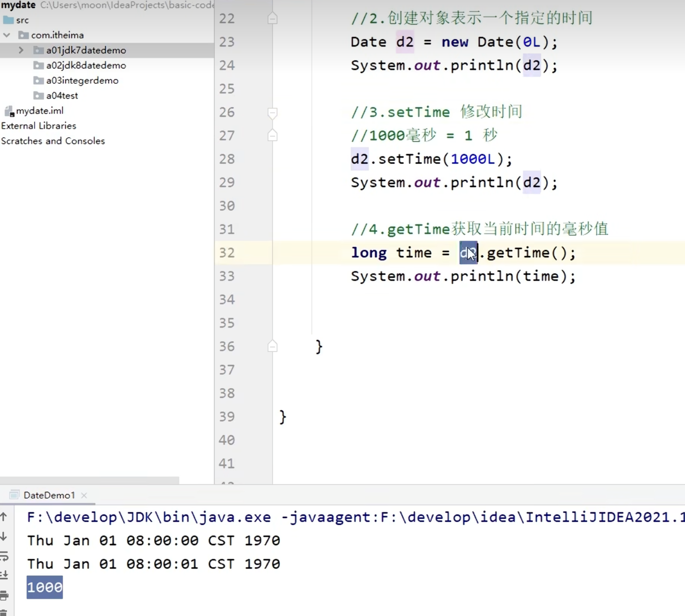This screenshot has width=685, height=616.
Task: Click the src folder icon
Action: click(8, 20)
